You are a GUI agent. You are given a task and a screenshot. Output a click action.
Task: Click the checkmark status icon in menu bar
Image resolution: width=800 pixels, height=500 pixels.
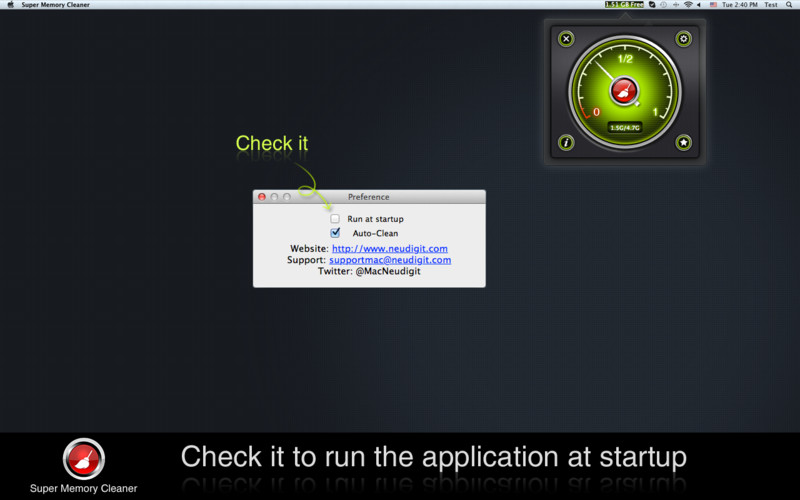(652, 5)
